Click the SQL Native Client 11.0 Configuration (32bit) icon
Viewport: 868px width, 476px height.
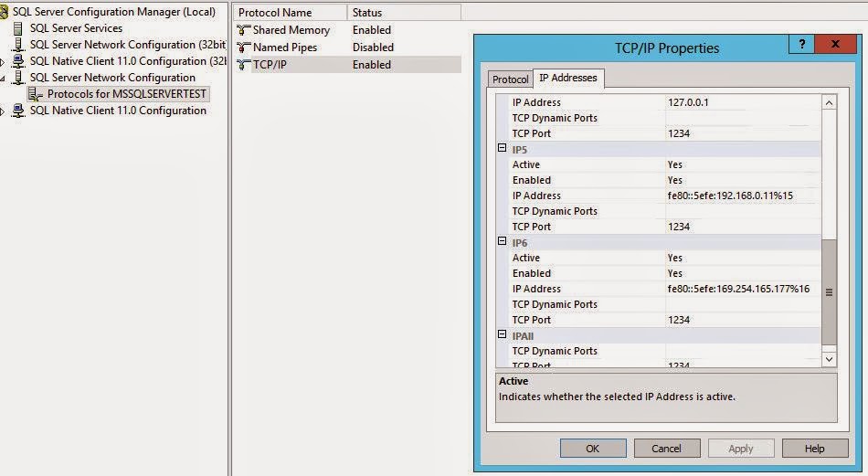[x=18, y=61]
